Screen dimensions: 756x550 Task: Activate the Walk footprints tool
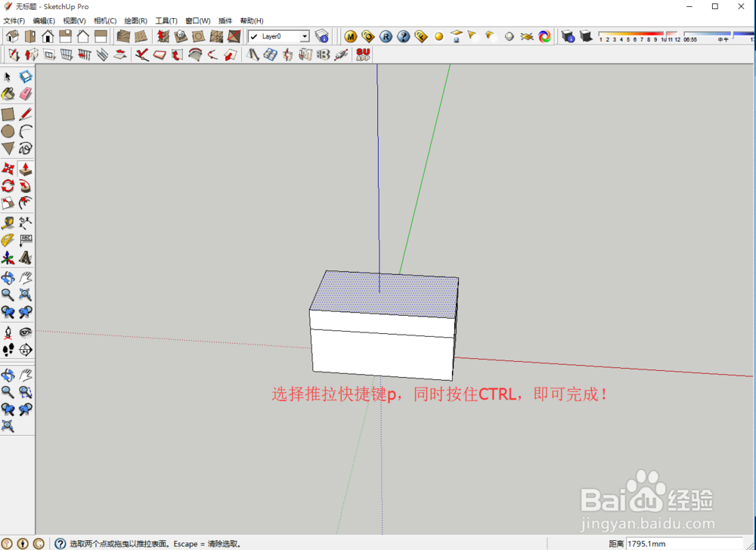[8, 350]
